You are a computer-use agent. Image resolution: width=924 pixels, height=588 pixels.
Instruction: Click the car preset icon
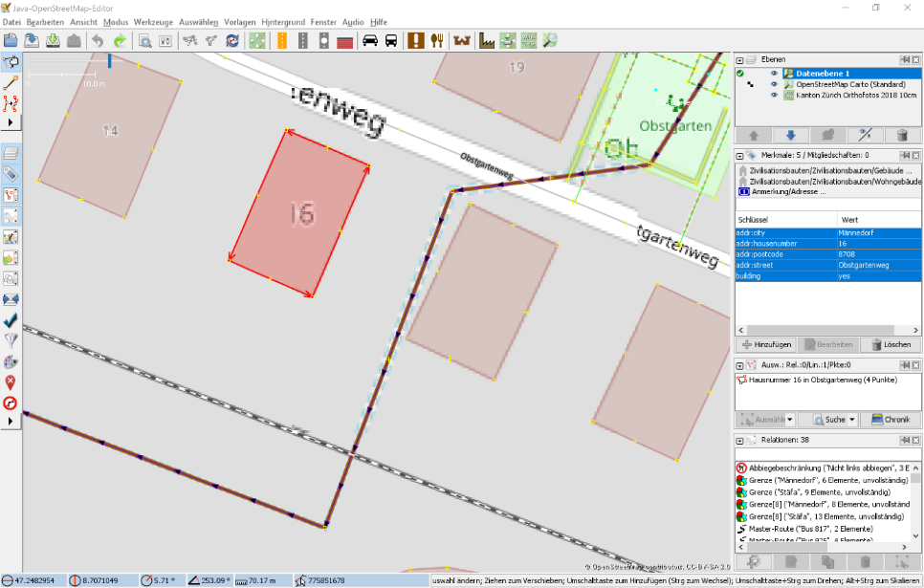370,40
